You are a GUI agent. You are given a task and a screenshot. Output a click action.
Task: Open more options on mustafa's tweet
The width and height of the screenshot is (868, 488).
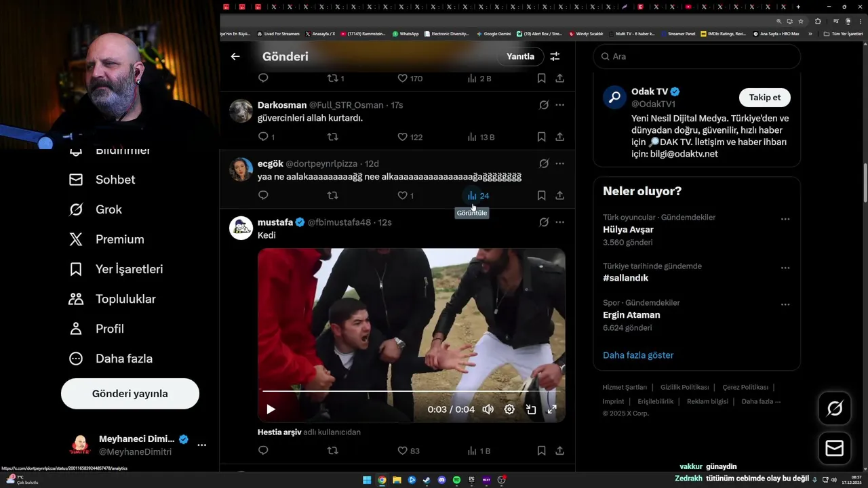tap(559, 222)
